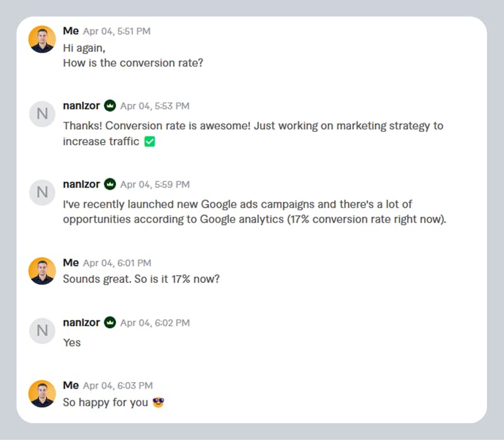Click my profile photo on the 6:03 PM message
504x440 pixels.
pyautogui.click(x=42, y=393)
